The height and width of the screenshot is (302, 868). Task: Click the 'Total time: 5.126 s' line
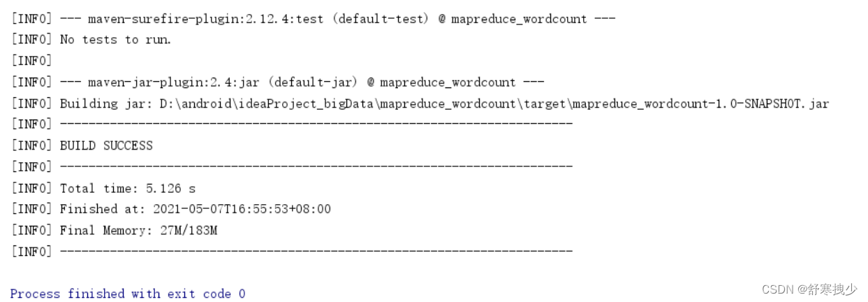coord(128,188)
